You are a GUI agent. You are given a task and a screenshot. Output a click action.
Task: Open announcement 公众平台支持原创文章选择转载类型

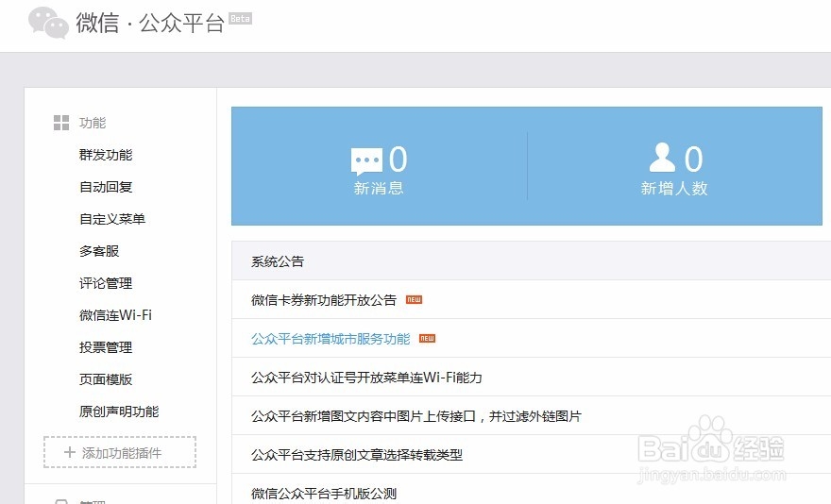[x=357, y=455]
